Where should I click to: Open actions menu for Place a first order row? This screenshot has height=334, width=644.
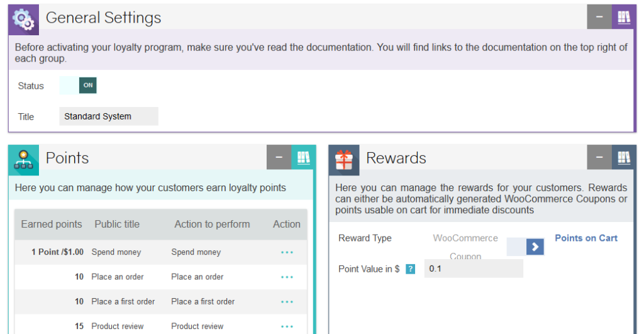pos(287,301)
